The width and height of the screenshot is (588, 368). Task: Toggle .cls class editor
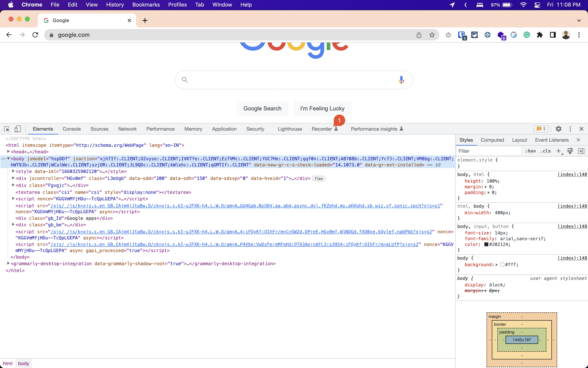[x=546, y=151]
